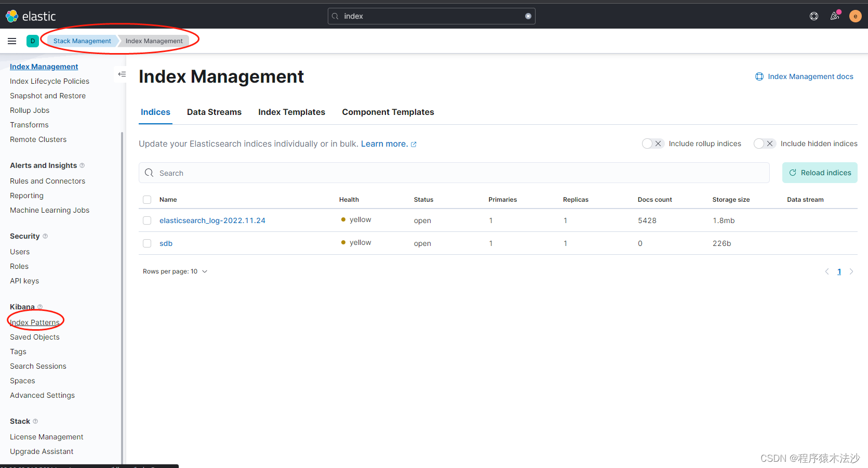Image resolution: width=868 pixels, height=468 pixels.
Task: Open Machine Learning Jobs
Action: 49,210
